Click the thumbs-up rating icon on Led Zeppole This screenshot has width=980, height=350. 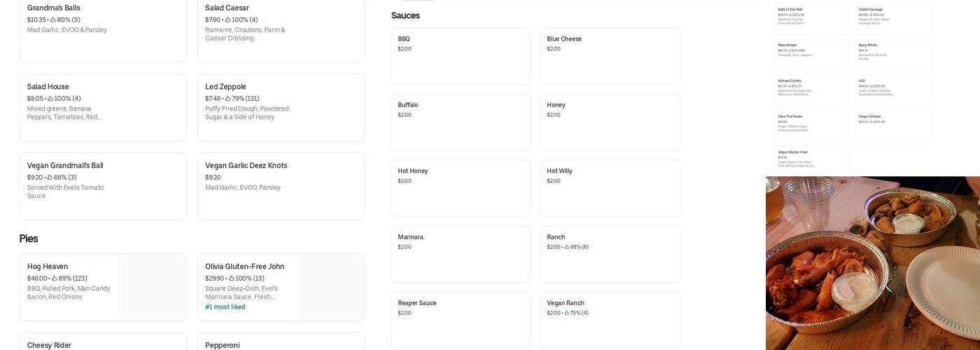tap(227, 99)
